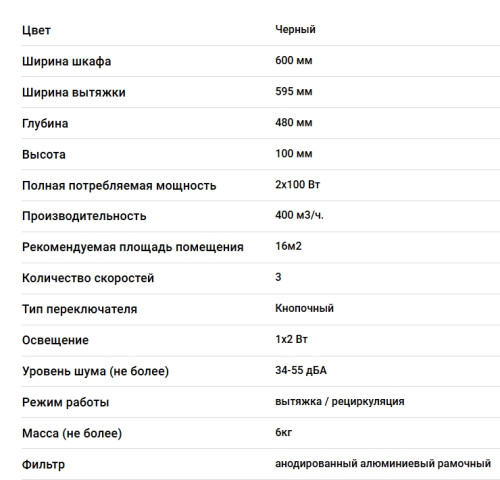Select the '600 мм' cabinet width value

coord(294,60)
